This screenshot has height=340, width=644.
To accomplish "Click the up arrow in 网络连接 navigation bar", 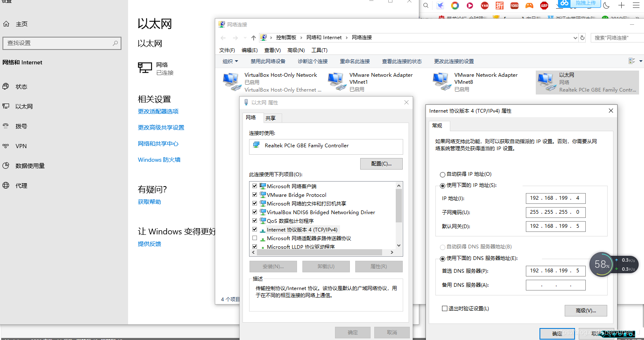I will coord(254,38).
